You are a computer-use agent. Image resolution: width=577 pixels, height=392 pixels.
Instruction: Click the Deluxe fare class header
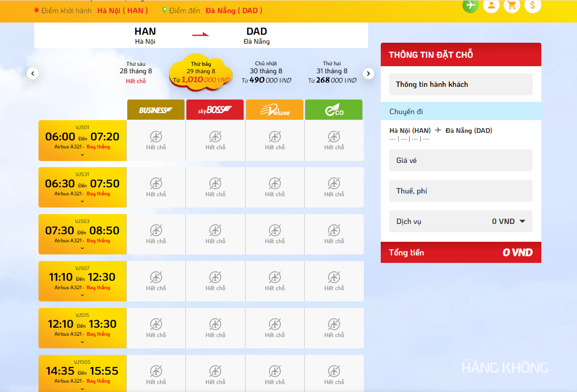(x=275, y=110)
